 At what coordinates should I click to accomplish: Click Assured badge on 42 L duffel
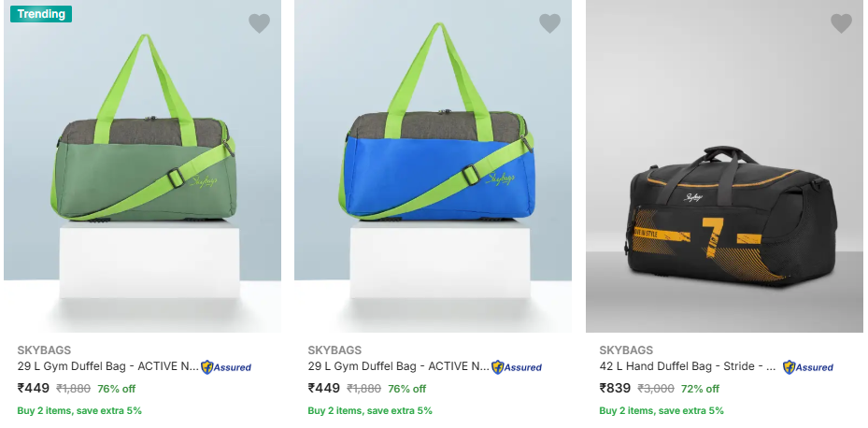tap(807, 367)
